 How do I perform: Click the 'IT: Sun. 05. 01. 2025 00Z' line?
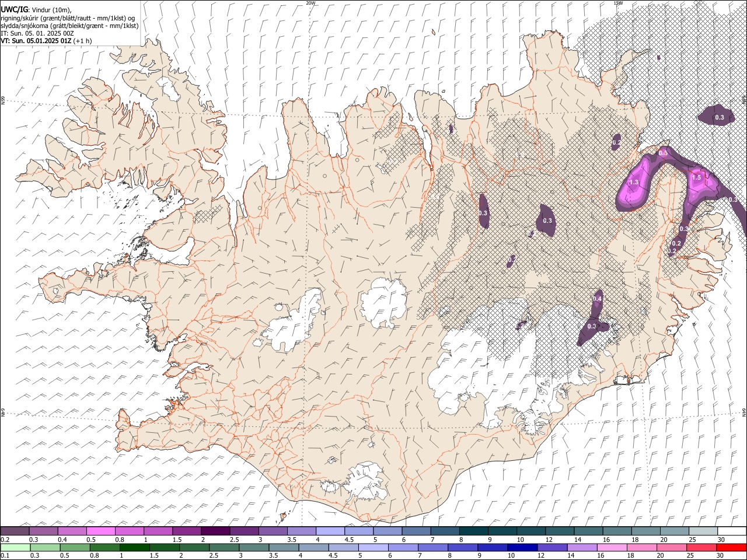[x=37, y=33]
